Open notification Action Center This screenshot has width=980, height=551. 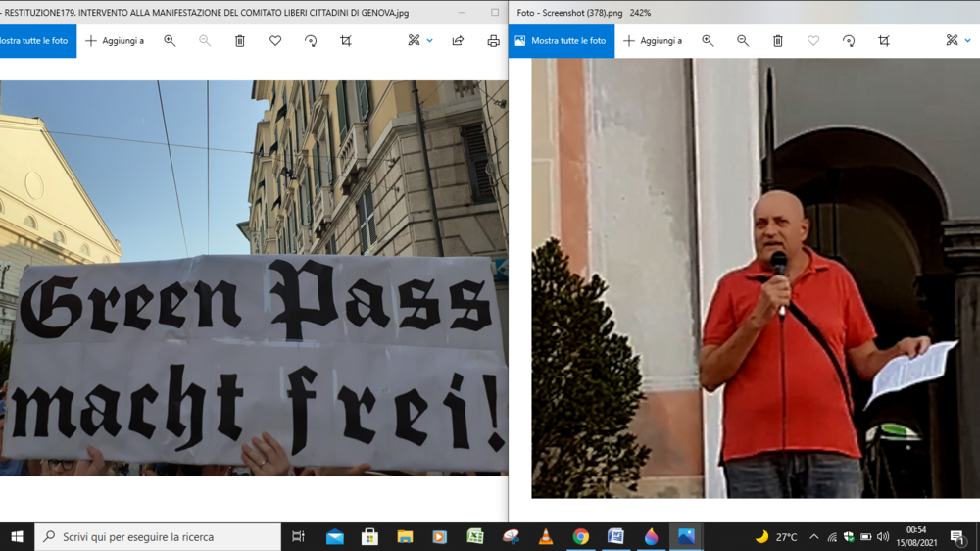(956, 536)
